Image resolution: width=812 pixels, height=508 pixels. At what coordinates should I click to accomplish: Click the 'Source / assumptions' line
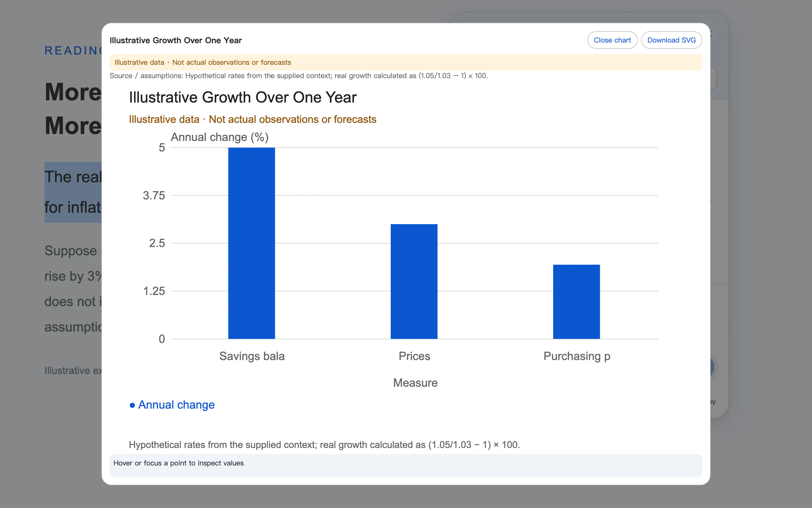coord(298,76)
